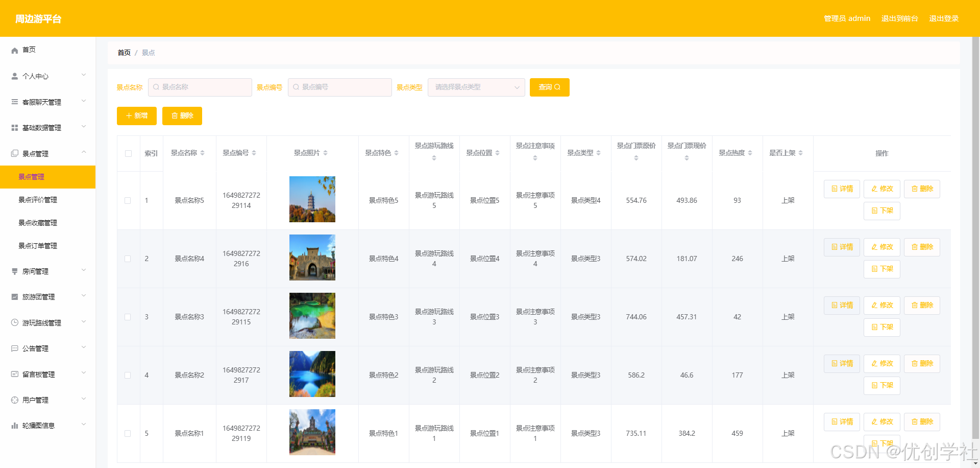Sort the table by 景点热度 column arrows

click(x=750, y=153)
